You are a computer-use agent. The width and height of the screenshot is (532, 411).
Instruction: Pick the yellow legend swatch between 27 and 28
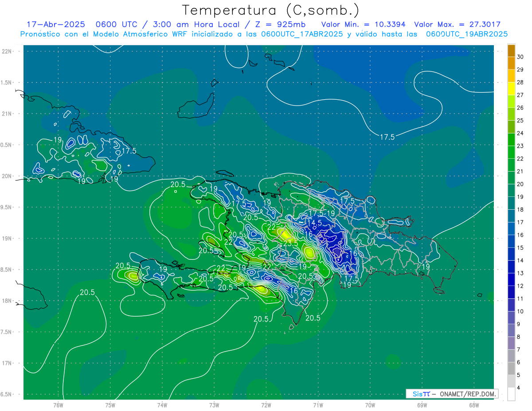point(511,89)
